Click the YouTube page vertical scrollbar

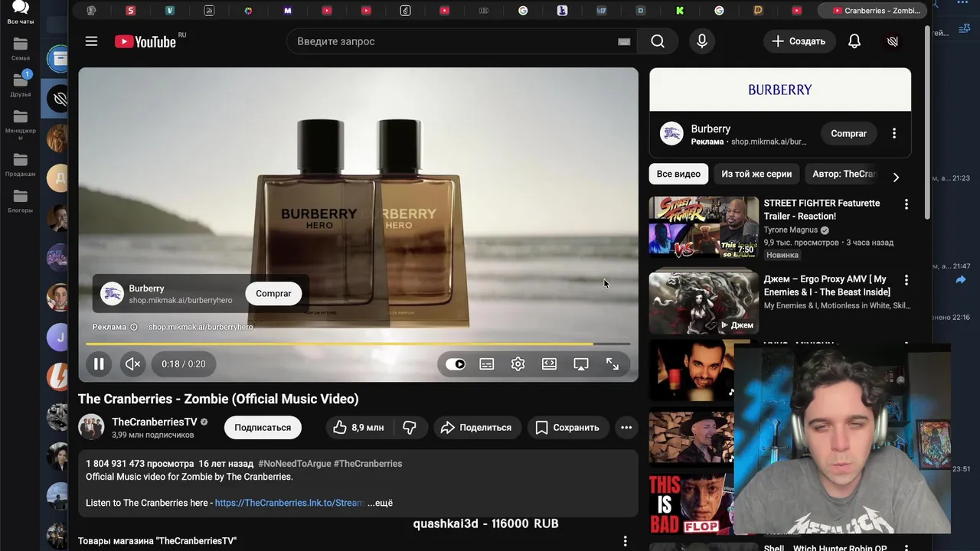coord(927,122)
